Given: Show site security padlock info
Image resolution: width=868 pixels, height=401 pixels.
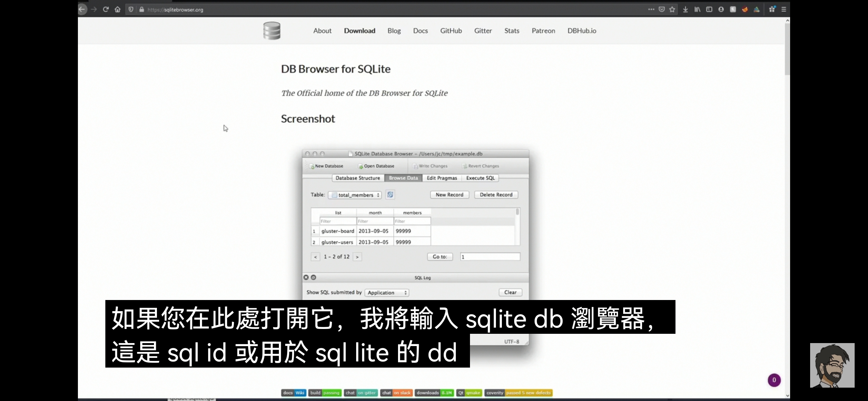Looking at the screenshot, I should click(x=142, y=9).
